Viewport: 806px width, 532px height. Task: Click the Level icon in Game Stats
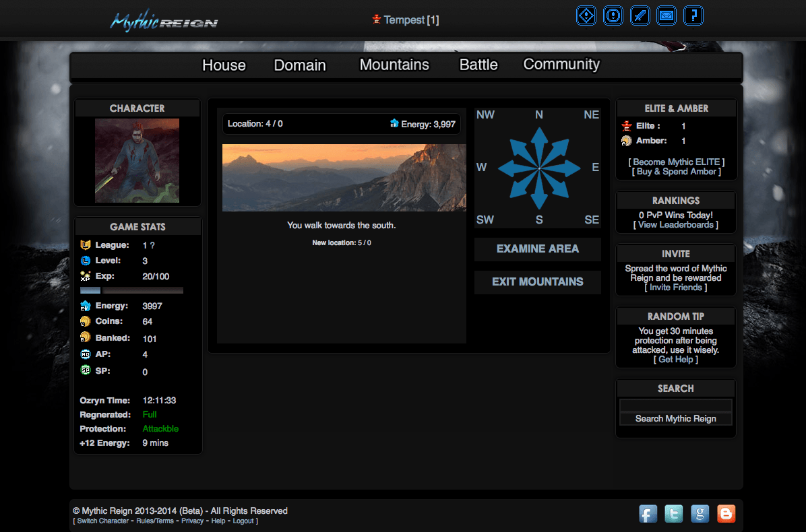tap(86, 261)
